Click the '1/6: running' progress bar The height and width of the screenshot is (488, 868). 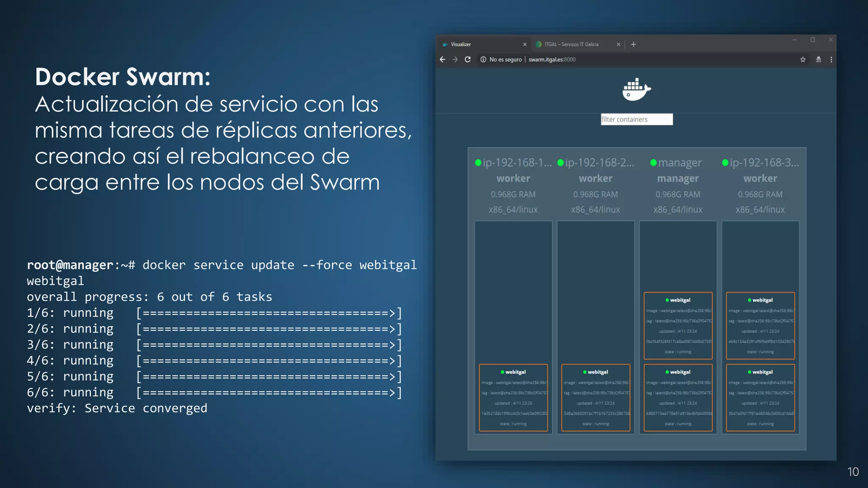(x=269, y=313)
